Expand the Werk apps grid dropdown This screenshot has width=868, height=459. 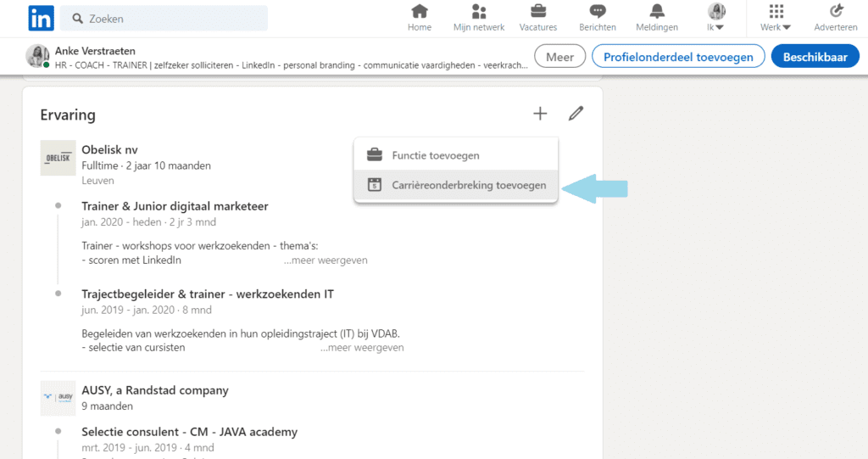pyautogui.click(x=776, y=18)
